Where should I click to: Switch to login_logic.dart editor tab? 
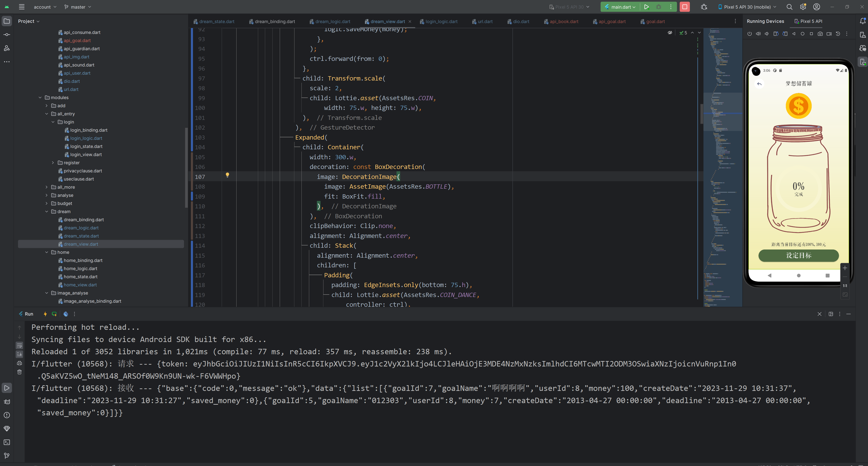441,21
